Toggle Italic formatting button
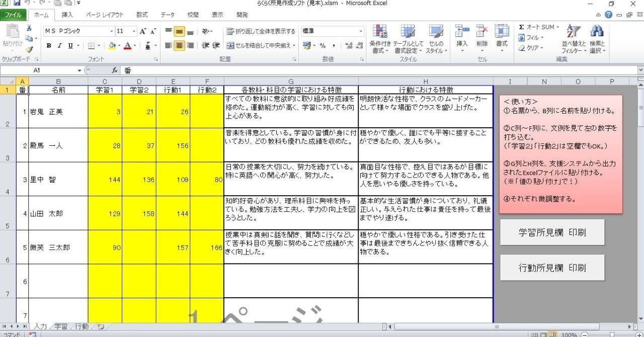644x337 pixels. 59,46
